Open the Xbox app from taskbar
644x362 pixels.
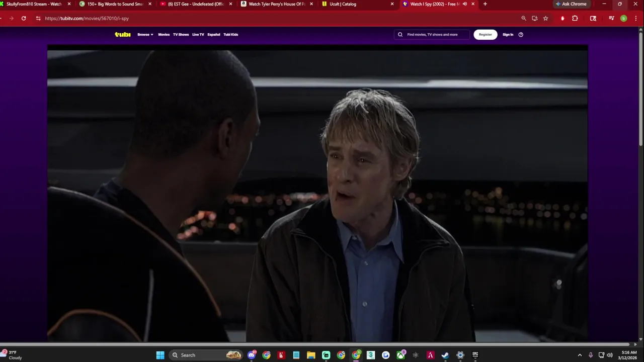point(400,355)
